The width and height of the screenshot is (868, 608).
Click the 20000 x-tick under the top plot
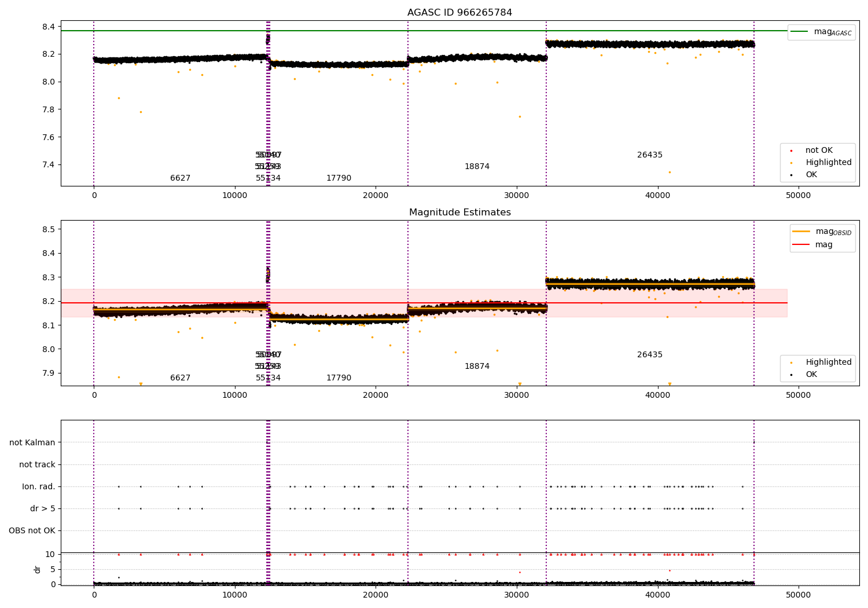point(376,196)
